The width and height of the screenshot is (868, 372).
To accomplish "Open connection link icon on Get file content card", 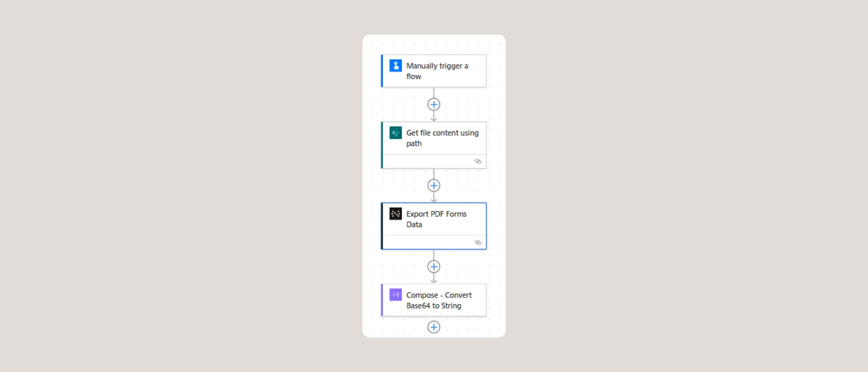I will coord(478,161).
